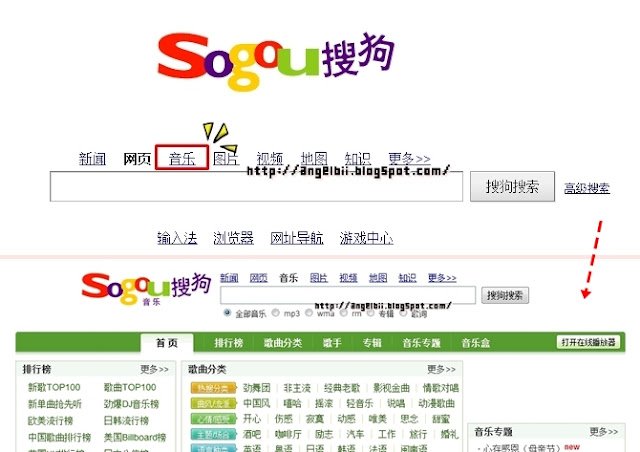
Task: Click the music page search input field
Action: click(348, 295)
